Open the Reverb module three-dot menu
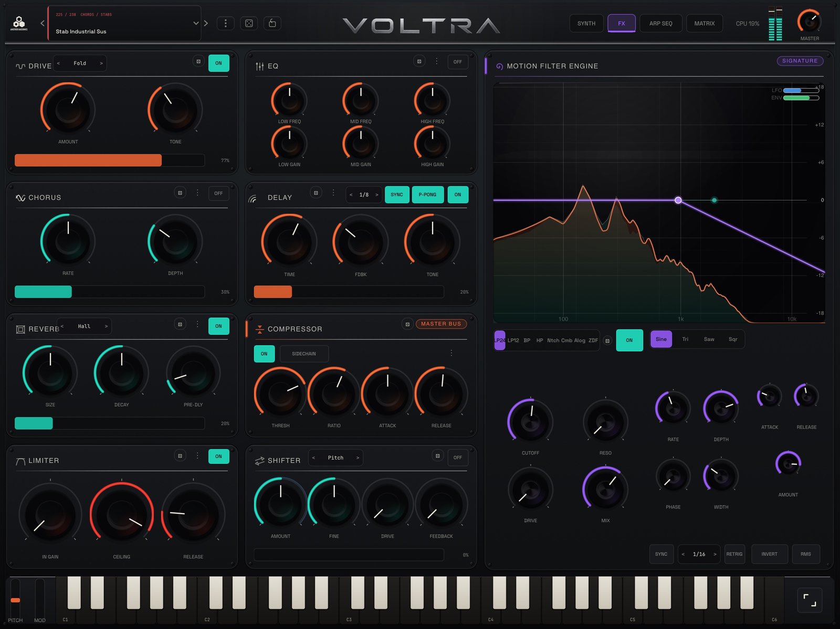This screenshot has height=629, width=840. coord(197,324)
